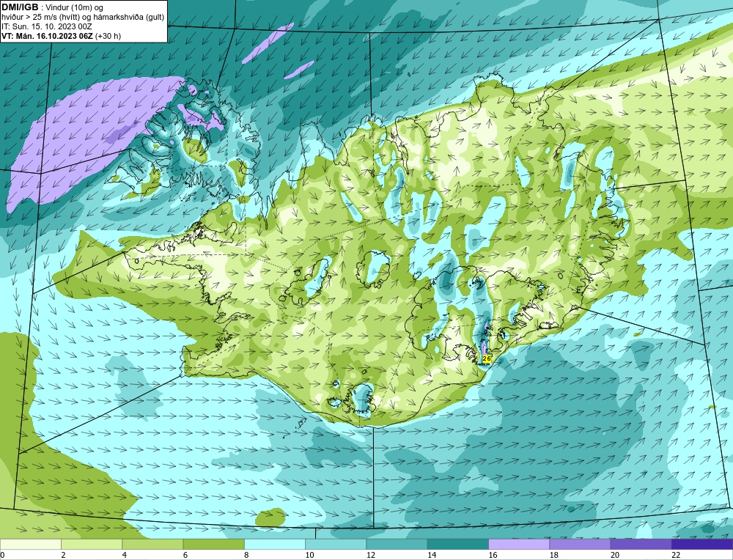Click the yellow gust marker labeled 26

[487, 358]
